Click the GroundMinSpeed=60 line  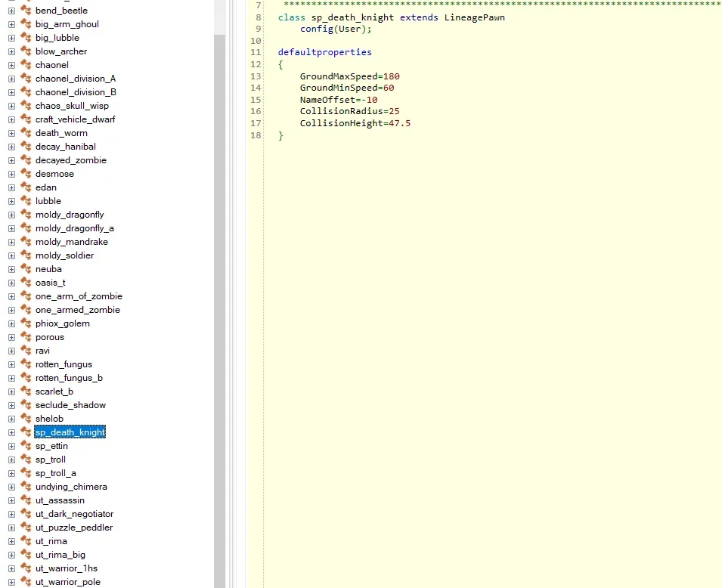click(x=347, y=88)
